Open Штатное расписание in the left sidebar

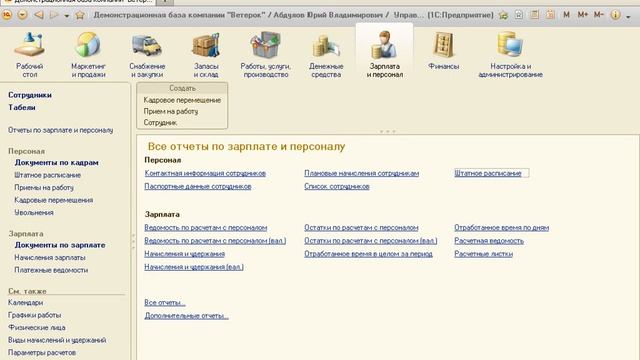[x=47, y=175]
